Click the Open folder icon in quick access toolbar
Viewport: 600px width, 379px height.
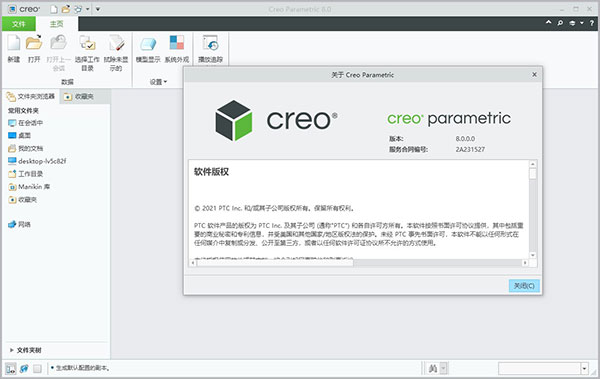(x=66, y=9)
